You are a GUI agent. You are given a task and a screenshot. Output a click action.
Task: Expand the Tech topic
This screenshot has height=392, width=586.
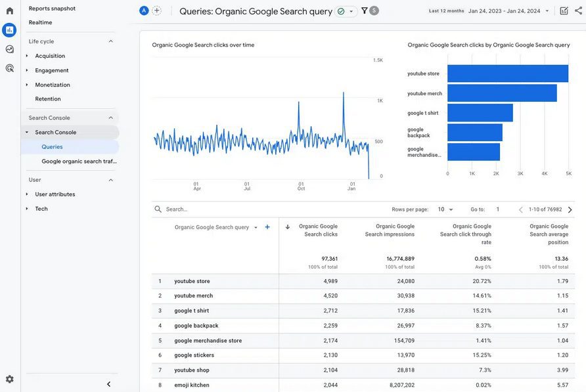[27, 209]
